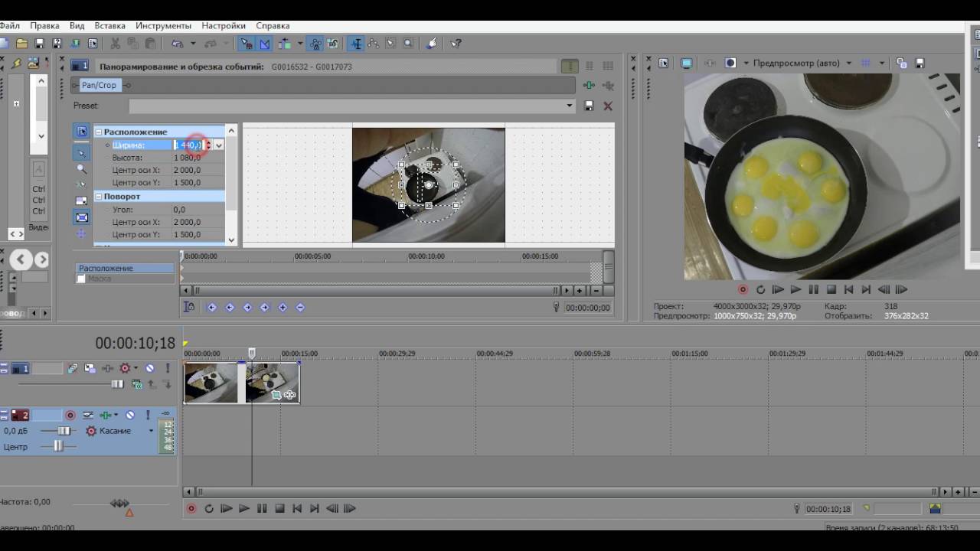Click the Угол value 0,0

[179, 209]
